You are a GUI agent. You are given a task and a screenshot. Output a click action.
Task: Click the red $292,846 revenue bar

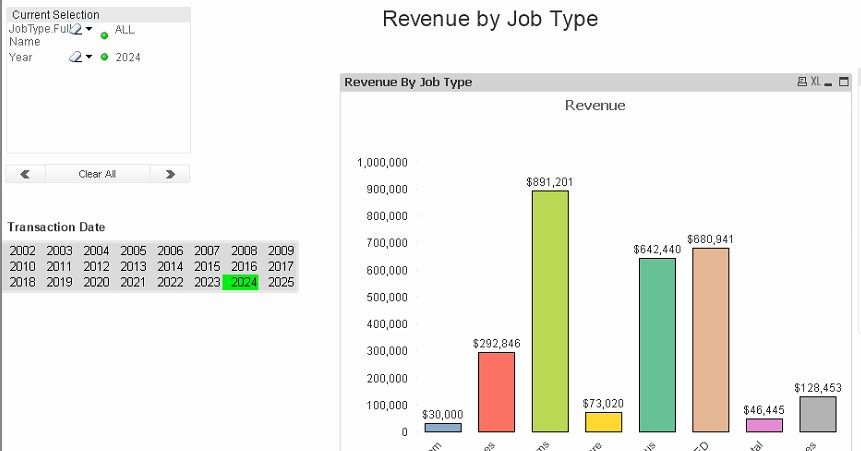point(496,392)
